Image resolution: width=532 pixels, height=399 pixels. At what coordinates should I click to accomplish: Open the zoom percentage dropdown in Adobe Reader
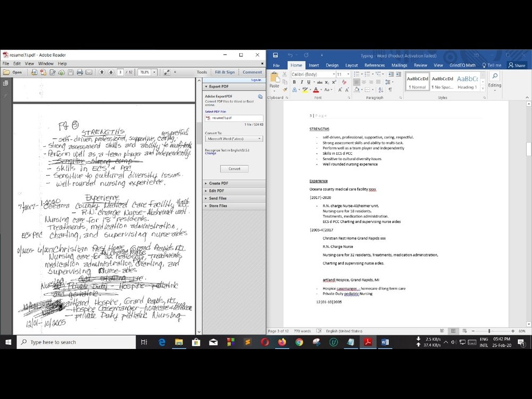pos(154,72)
